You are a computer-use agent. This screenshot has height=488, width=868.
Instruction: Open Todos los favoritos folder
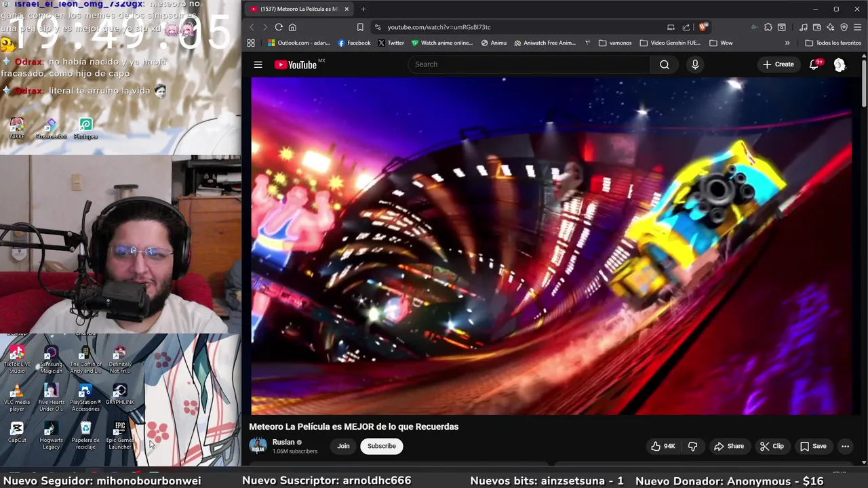point(833,43)
